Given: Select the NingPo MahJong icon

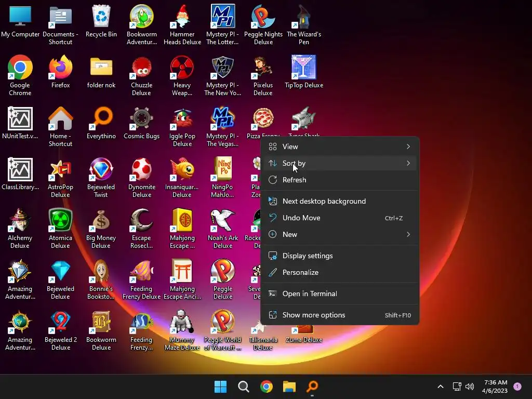Looking at the screenshot, I should pyautogui.click(x=222, y=177).
